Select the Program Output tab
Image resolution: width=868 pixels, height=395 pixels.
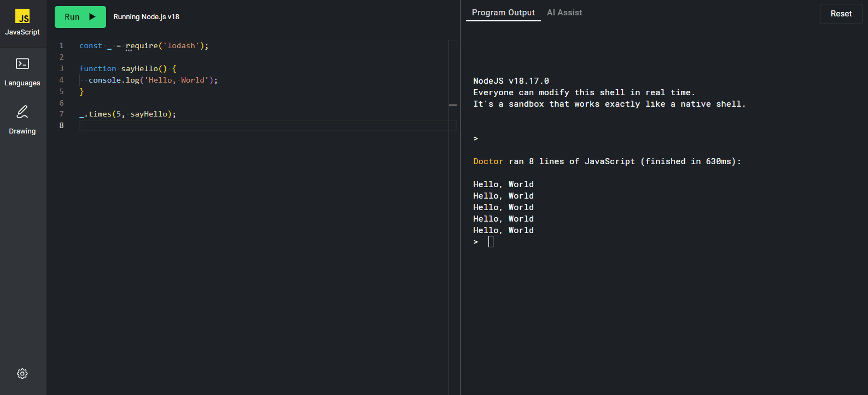point(503,13)
